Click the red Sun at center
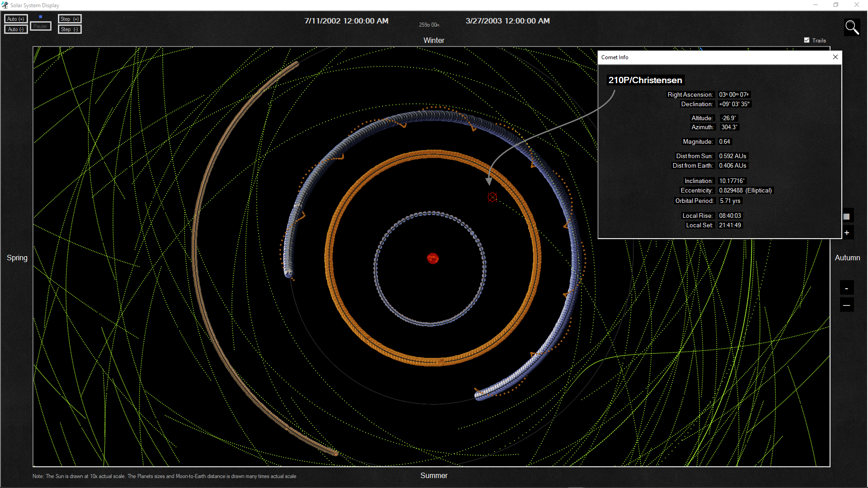Image resolution: width=868 pixels, height=488 pixels. 433,258
